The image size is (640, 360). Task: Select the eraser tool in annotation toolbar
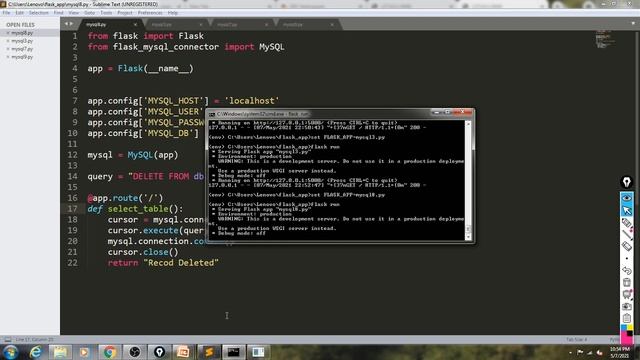click(627, 246)
